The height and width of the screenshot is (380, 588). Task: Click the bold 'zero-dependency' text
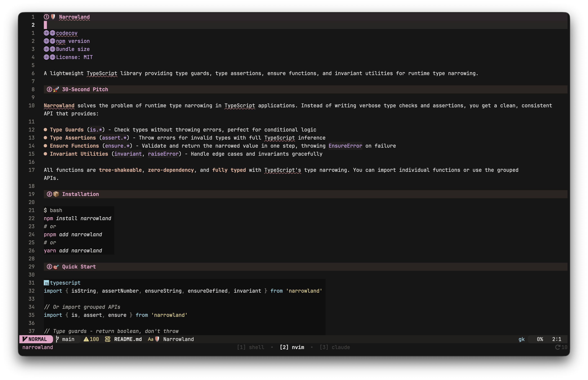click(171, 170)
